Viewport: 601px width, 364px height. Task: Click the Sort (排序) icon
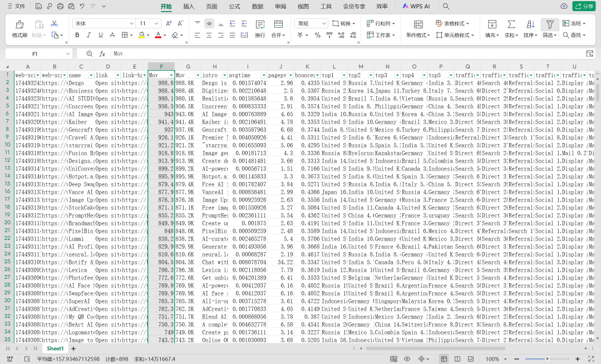pos(530,24)
